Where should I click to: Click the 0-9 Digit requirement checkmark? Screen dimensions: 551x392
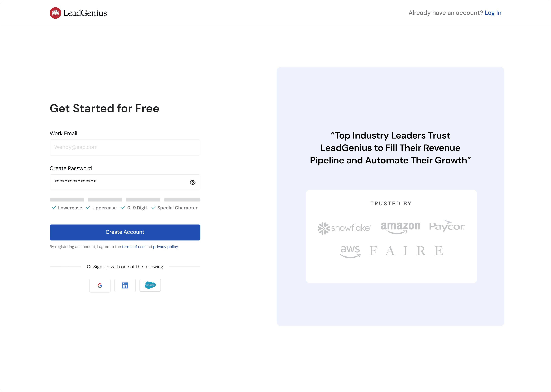(123, 208)
